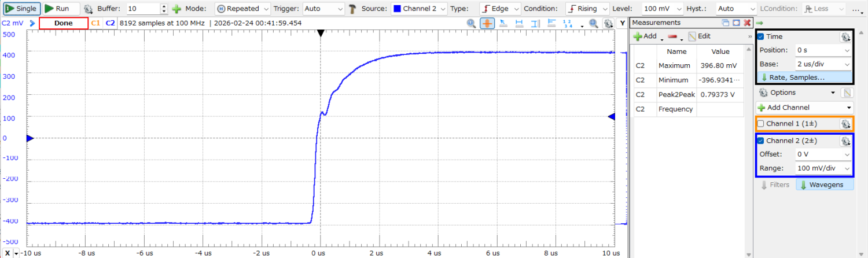Toggle the Time checkbox
The image size is (868, 258).
(761, 37)
